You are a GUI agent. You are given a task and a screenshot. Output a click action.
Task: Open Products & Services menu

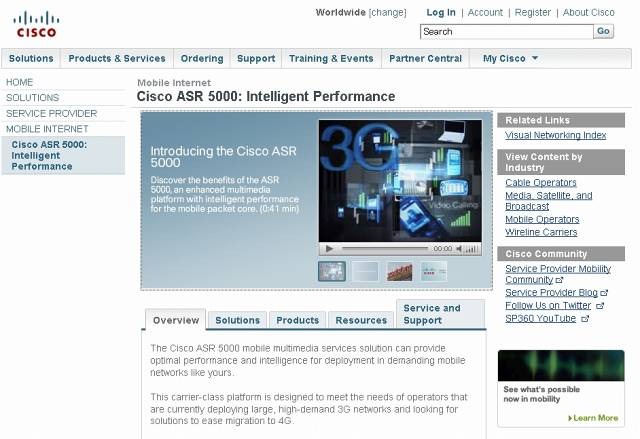(x=117, y=58)
